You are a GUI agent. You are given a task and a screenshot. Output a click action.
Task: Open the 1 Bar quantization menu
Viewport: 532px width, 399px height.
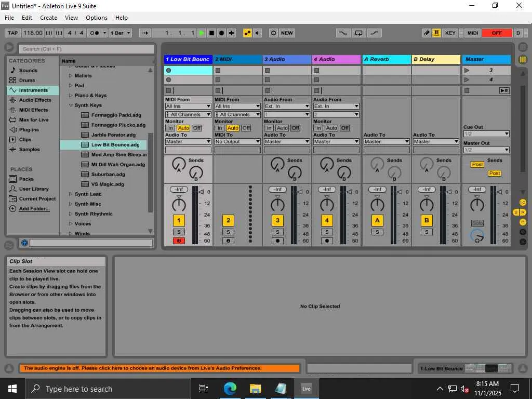point(120,33)
